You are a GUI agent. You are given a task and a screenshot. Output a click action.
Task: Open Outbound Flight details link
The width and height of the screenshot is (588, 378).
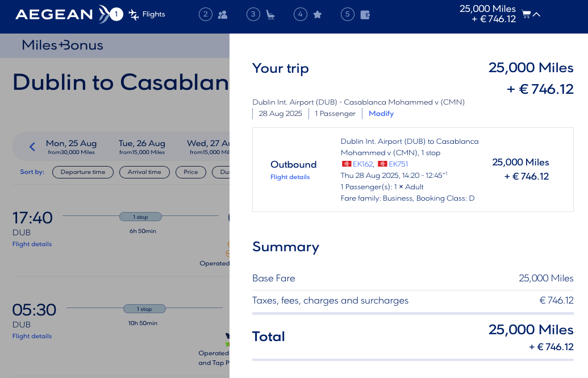290,177
